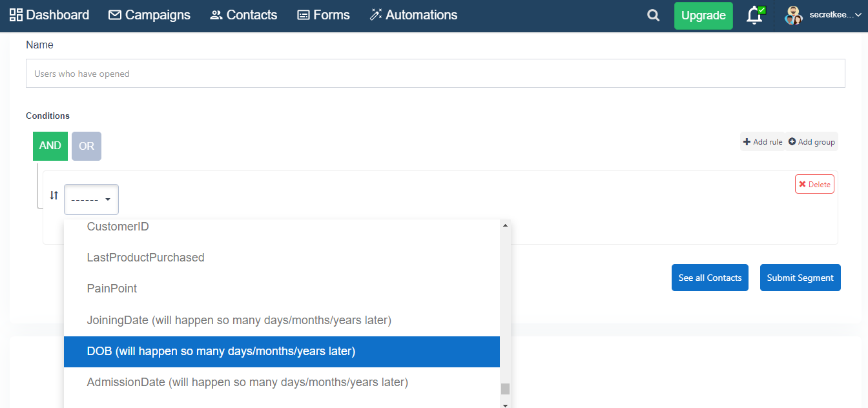Click the Forms icon
The height and width of the screenshot is (408, 868).
tap(304, 15)
